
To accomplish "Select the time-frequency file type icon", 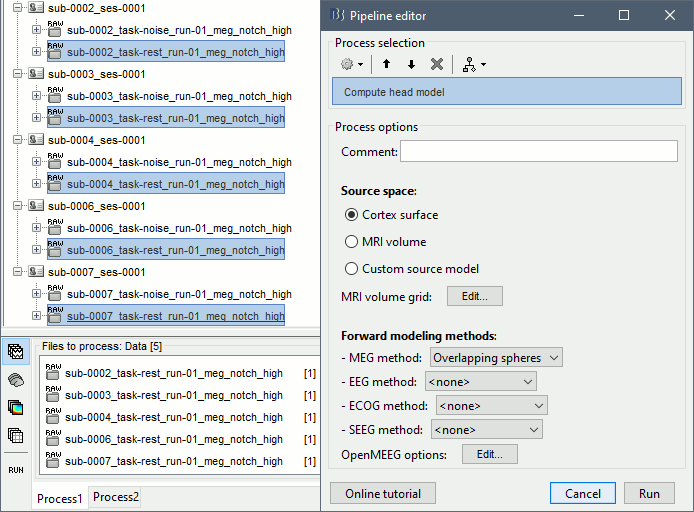I will pyautogui.click(x=16, y=407).
